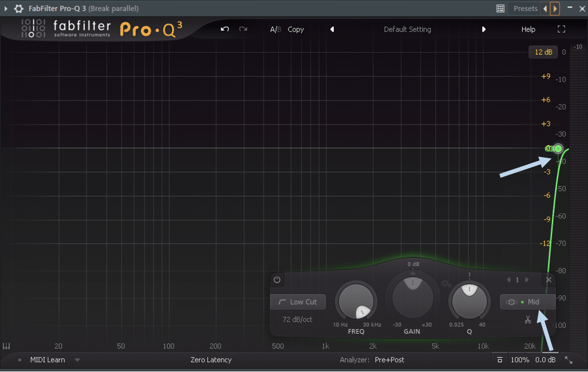Load next Pro-Q 3 preset
Screen dimensions: 588x372
pyautogui.click(x=484, y=29)
